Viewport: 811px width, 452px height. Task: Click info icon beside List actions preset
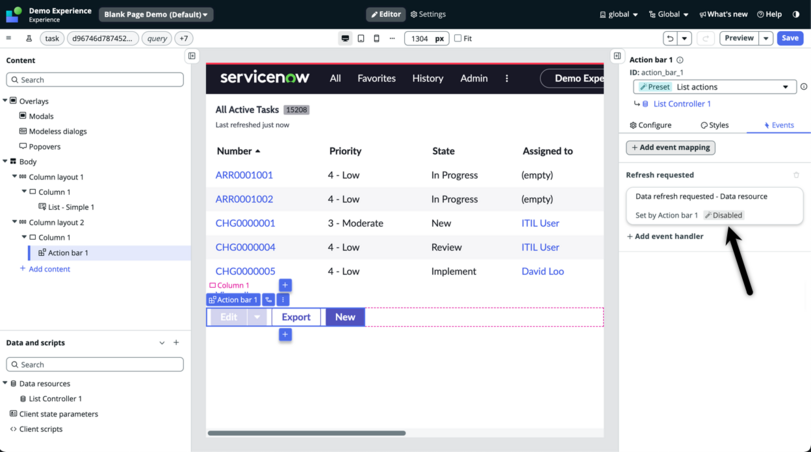(x=804, y=87)
